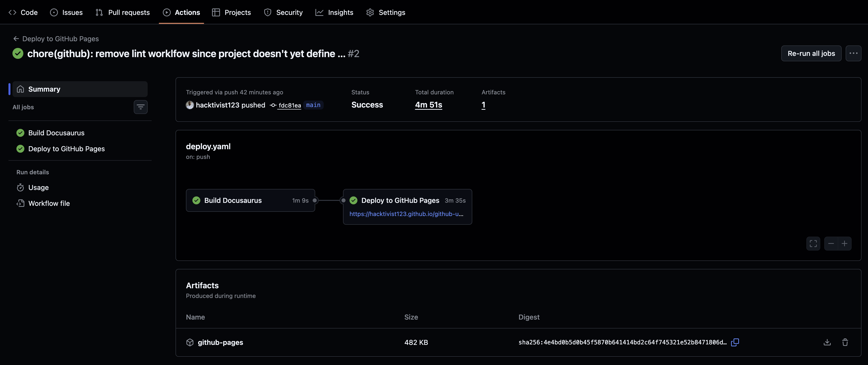Select Summary in the sidebar

(80, 89)
